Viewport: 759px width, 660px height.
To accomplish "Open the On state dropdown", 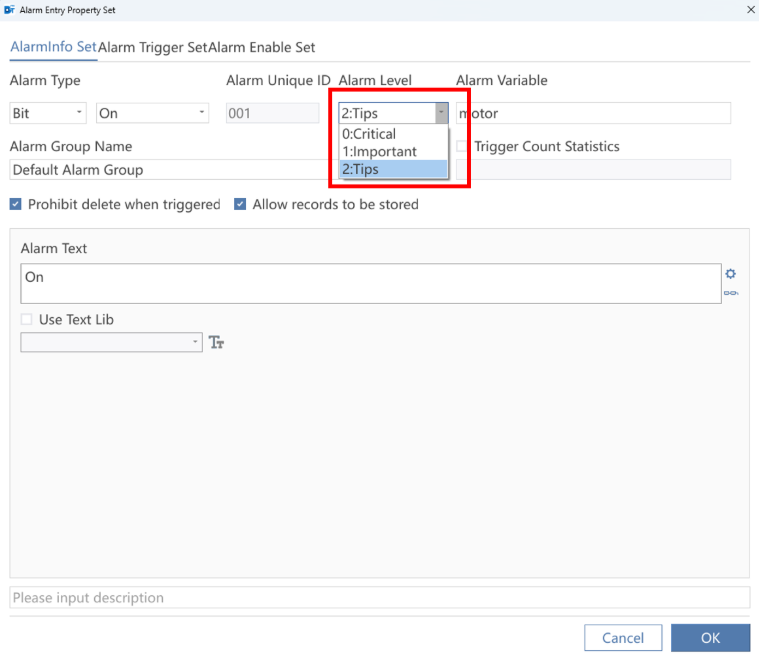I will click(x=152, y=113).
